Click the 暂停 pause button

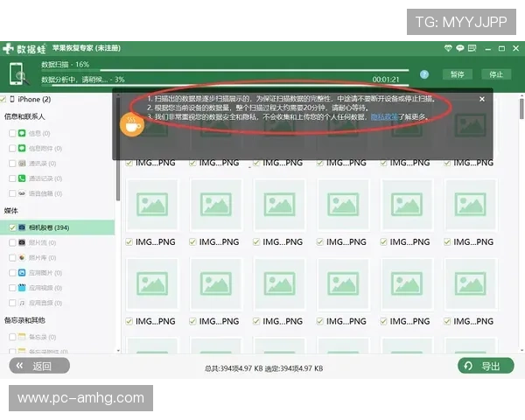[457, 74]
